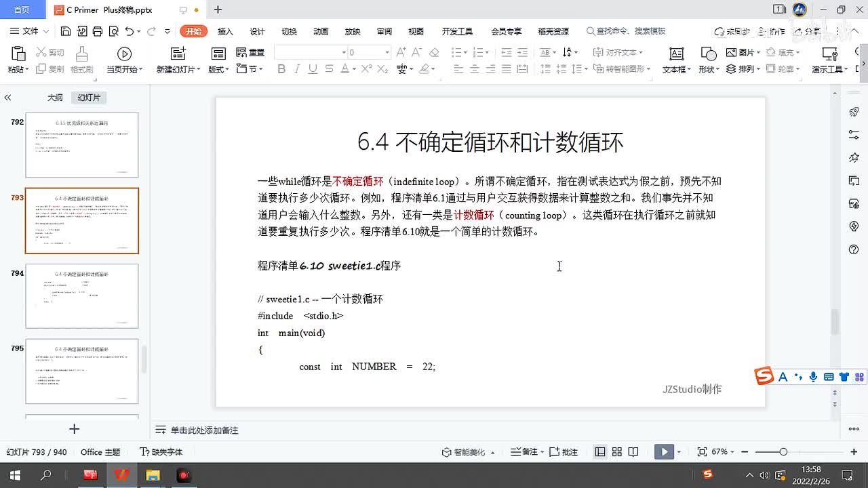Toggle Strikethrough formatting

click(329, 69)
